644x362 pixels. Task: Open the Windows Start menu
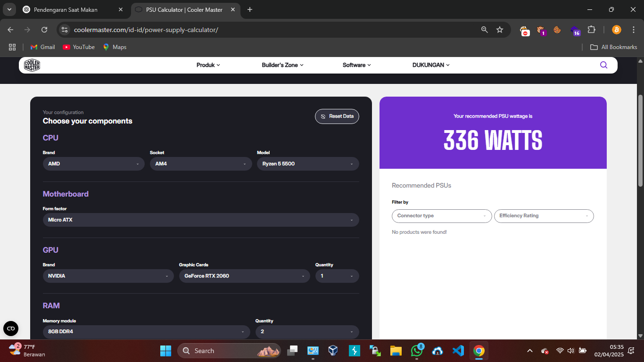(165, 351)
